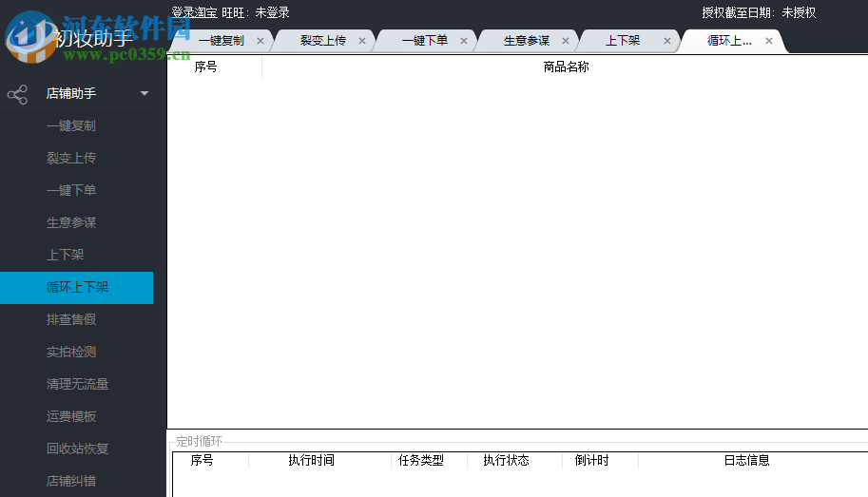Close the 裂变上传 tab
Screen dimensions: 868x497
pos(362,41)
